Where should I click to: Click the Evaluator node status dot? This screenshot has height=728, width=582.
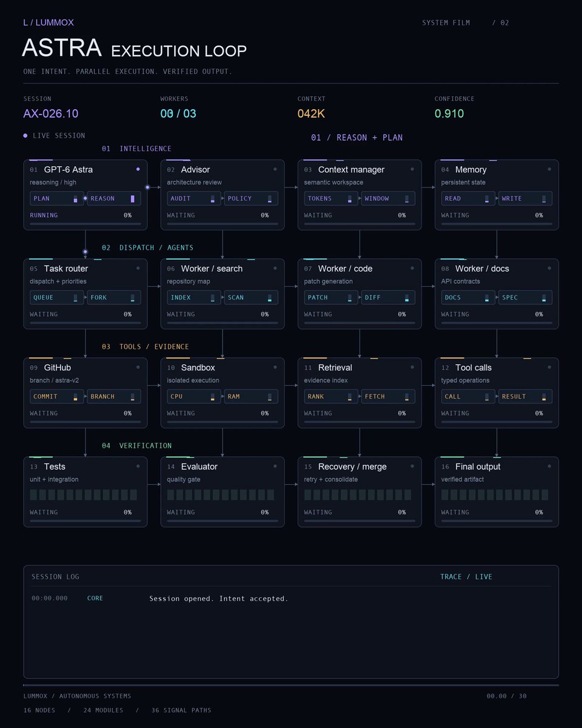pos(275,466)
